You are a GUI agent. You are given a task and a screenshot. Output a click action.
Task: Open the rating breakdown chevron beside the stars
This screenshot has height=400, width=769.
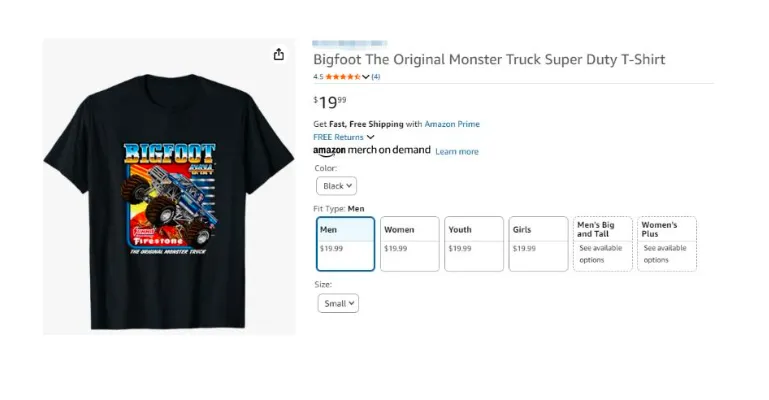click(x=366, y=76)
